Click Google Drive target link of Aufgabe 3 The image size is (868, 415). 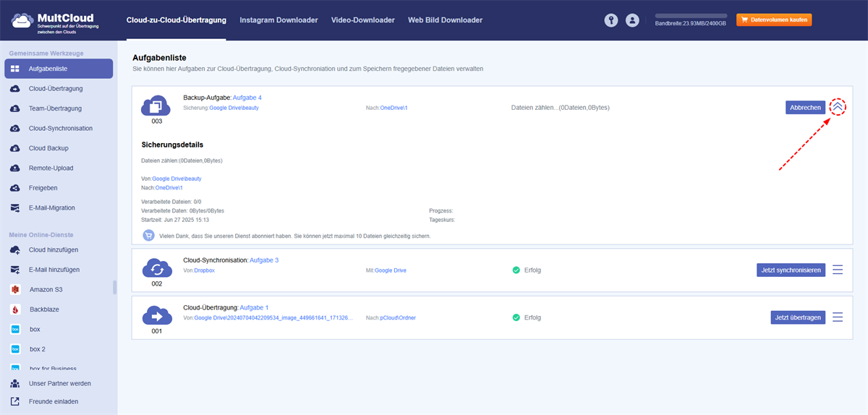click(391, 270)
